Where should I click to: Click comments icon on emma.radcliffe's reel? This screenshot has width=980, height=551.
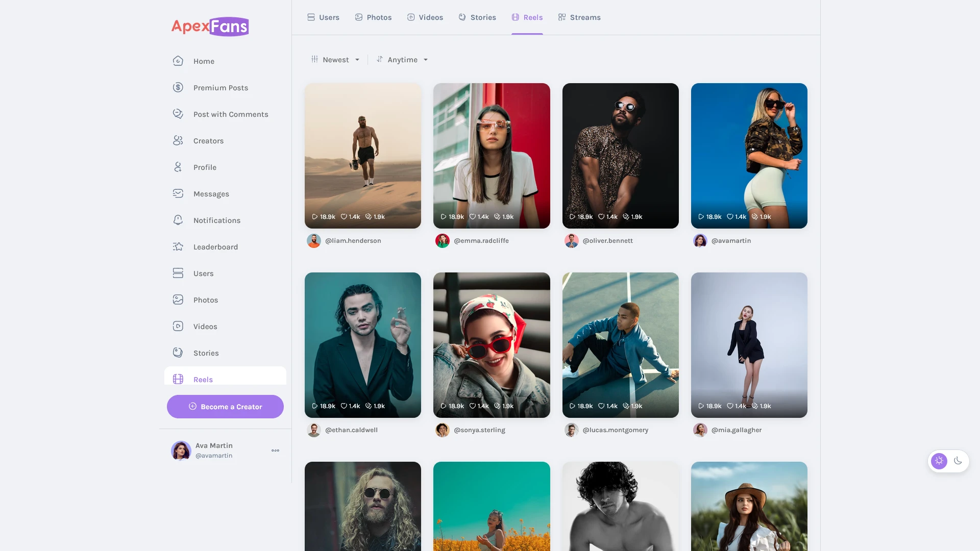497,217
